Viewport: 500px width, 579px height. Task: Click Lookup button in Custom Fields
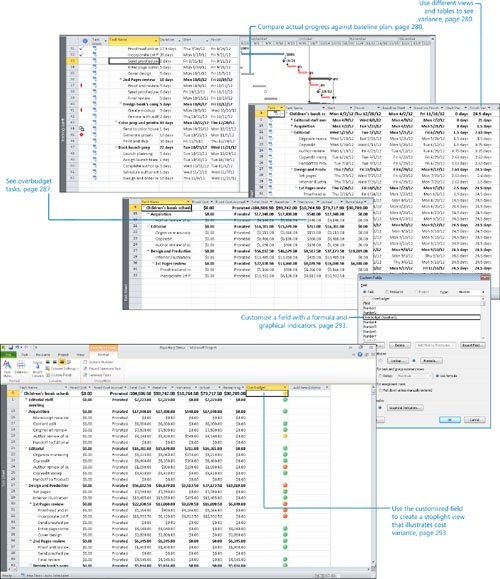(x=398, y=361)
